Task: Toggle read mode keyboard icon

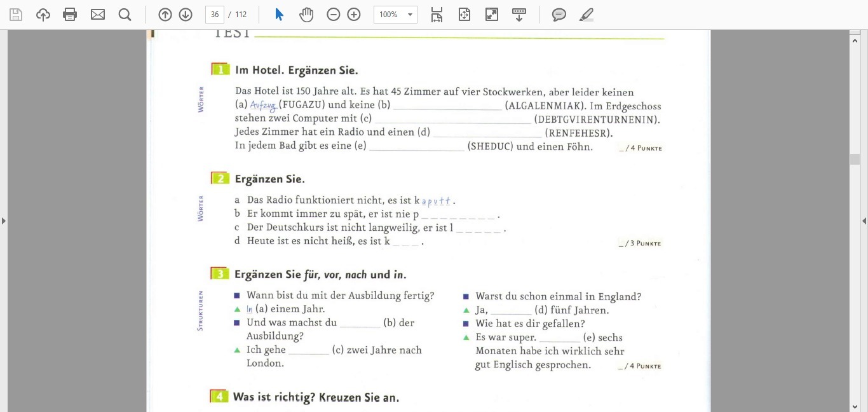Action: (519, 15)
